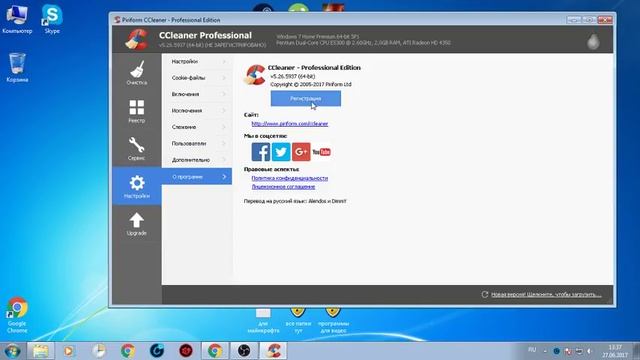Open the Корзина recycle bin
This screenshot has height=360, width=640.
coord(17,68)
